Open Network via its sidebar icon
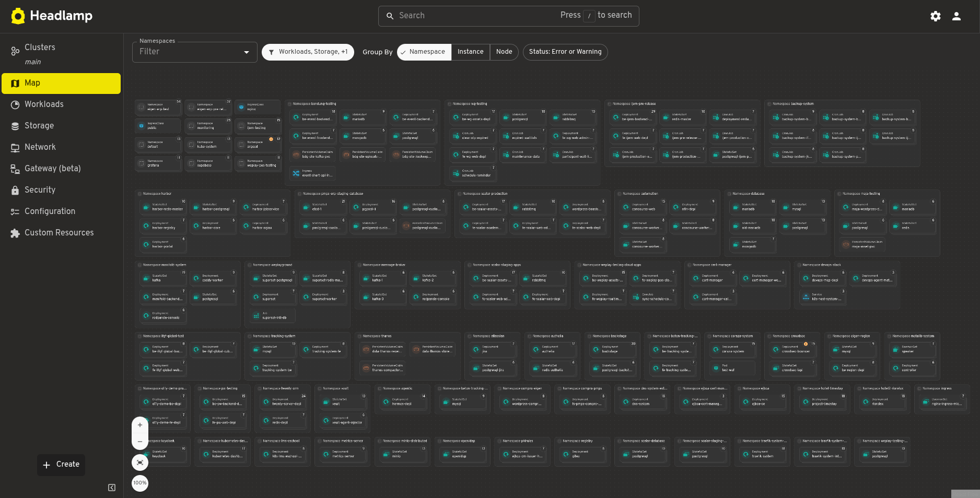Screen dimensions: 980x498 (x=15, y=148)
